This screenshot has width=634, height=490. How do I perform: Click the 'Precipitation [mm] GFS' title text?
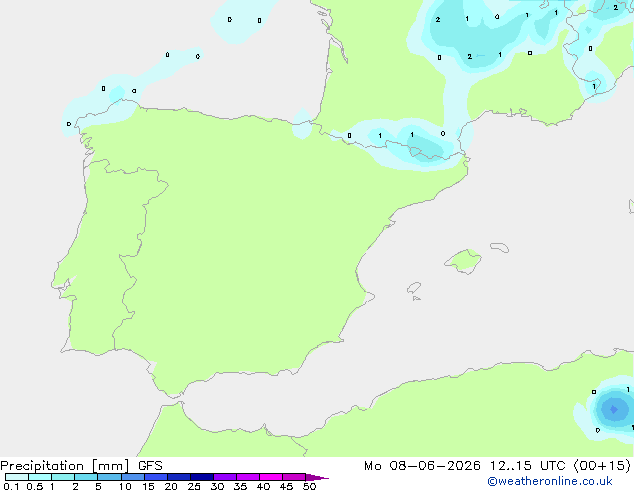[x=81, y=466]
